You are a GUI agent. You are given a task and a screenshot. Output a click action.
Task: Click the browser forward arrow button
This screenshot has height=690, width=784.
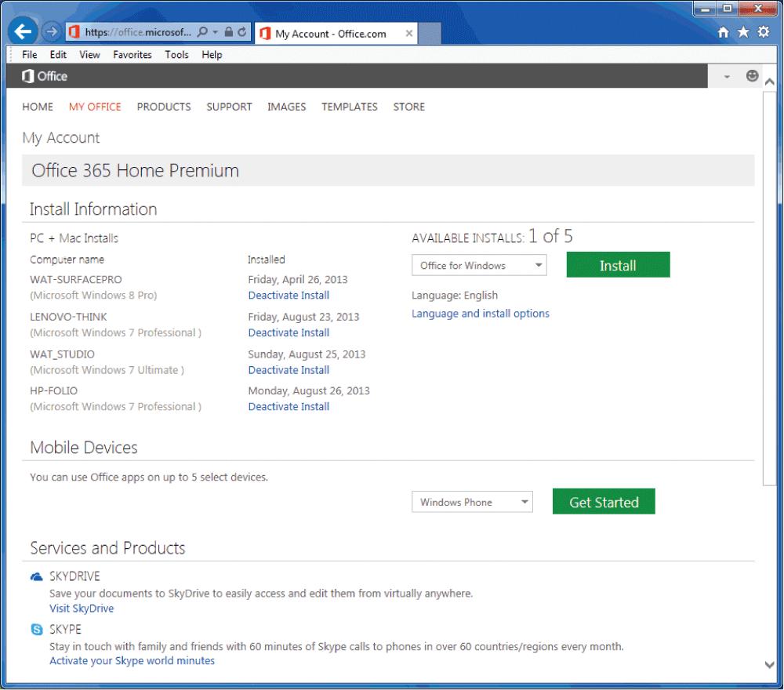coord(51,32)
